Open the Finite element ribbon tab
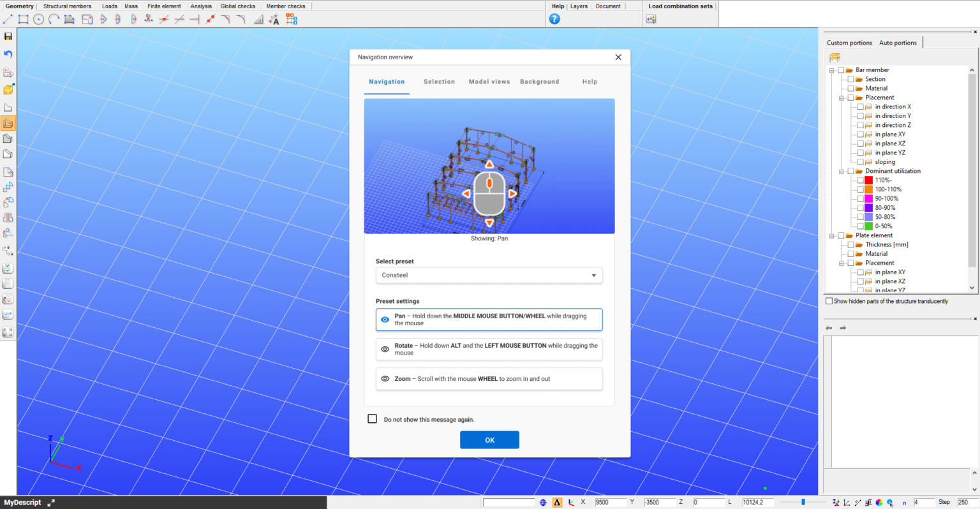 tap(164, 6)
